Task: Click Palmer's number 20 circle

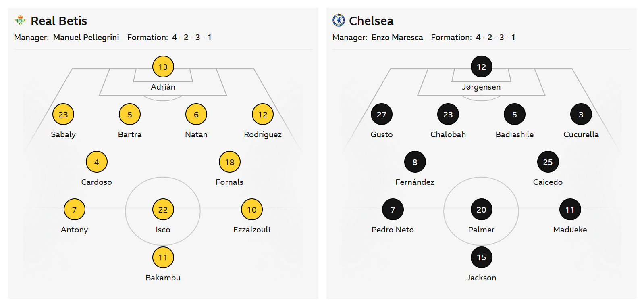Action: [481, 209]
